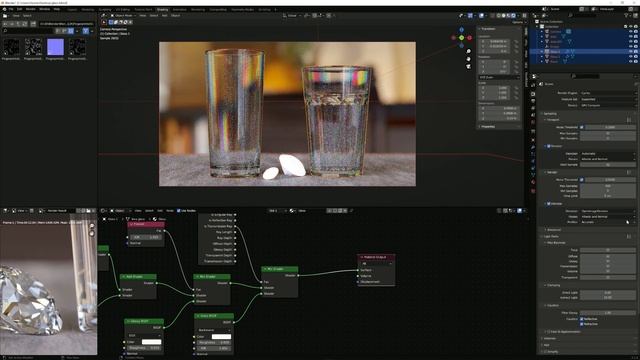
Task: Click the file browser path field
Action: coord(67,24)
